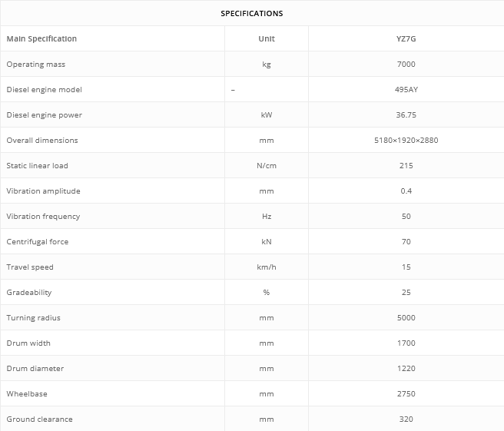Select the 36.75 engine power value
The image size is (504, 431).
(406, 115)
